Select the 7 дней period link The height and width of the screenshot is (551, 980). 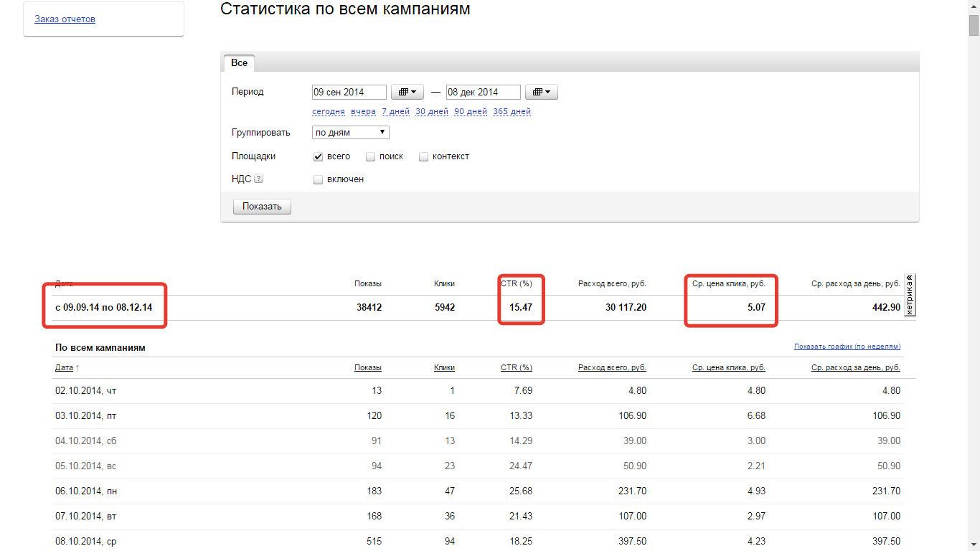(x=395, y=111)
